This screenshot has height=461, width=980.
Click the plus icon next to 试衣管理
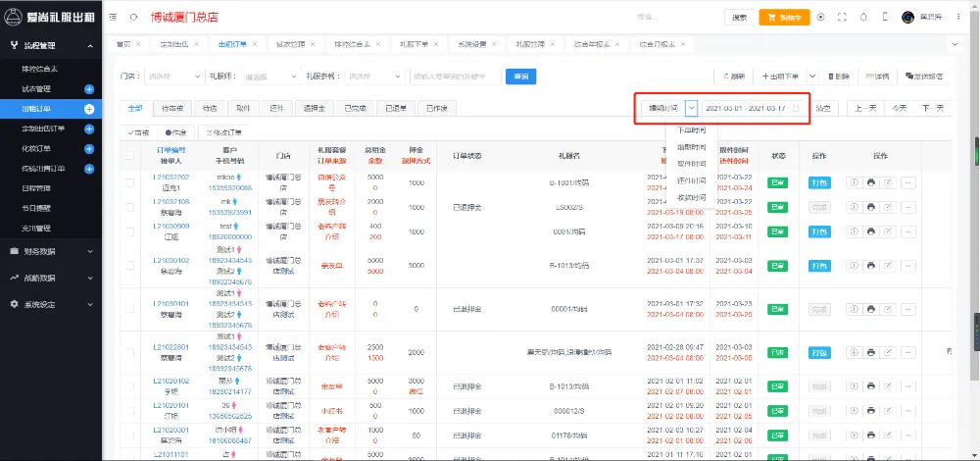89,89
